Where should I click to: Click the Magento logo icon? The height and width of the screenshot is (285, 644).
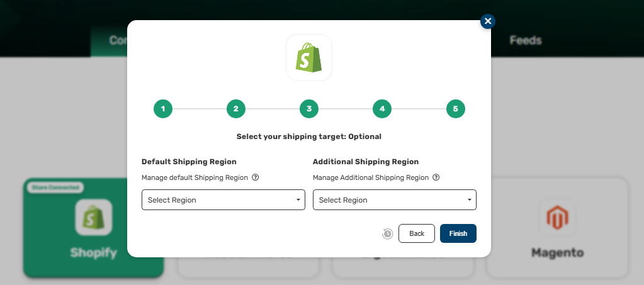point(557,218)
